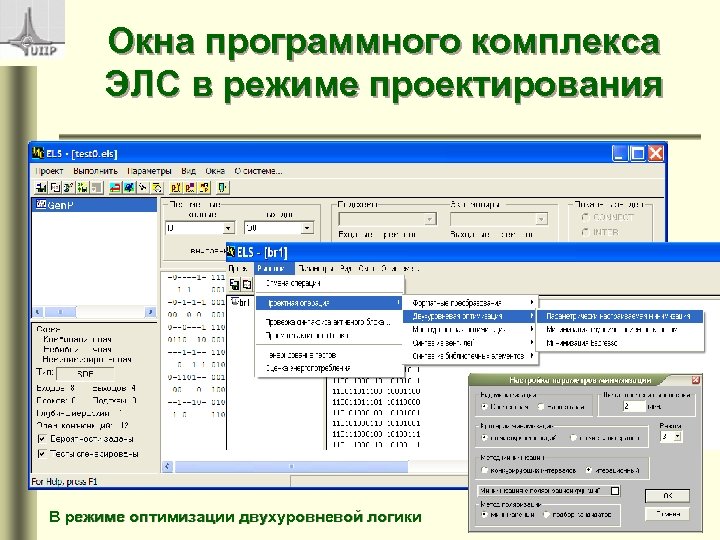Maximize the test0.els window

pyautogui.click(x=638, y=153)
